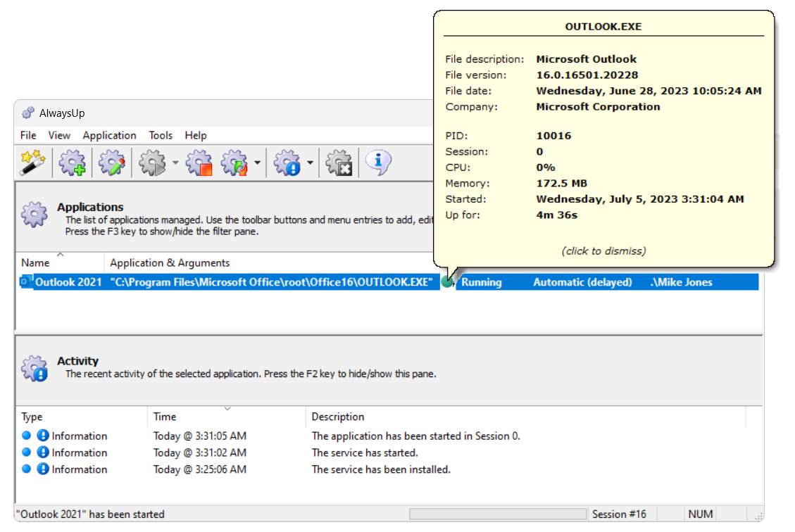Expand the dropdown arrow beside the info-gear icon

[x=311, y=163]
